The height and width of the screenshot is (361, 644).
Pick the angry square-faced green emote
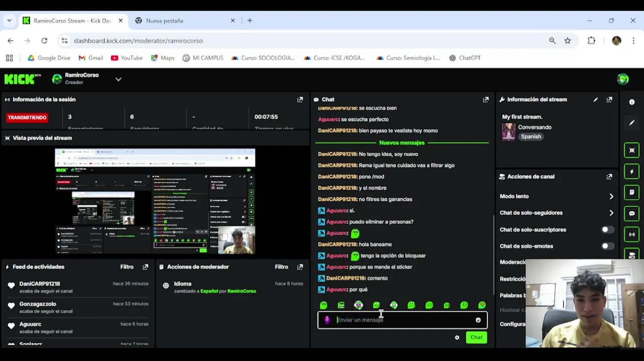pyautogui.click(x=341, y=305)
